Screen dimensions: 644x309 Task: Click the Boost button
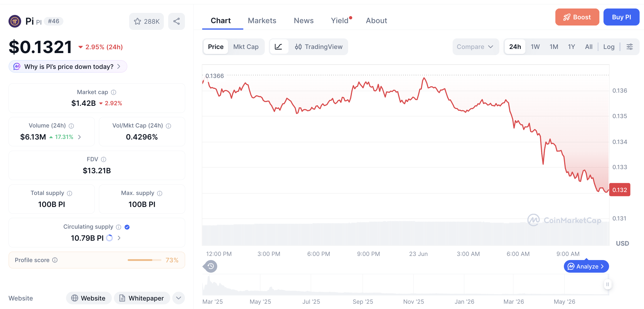(x=577, y=17)
